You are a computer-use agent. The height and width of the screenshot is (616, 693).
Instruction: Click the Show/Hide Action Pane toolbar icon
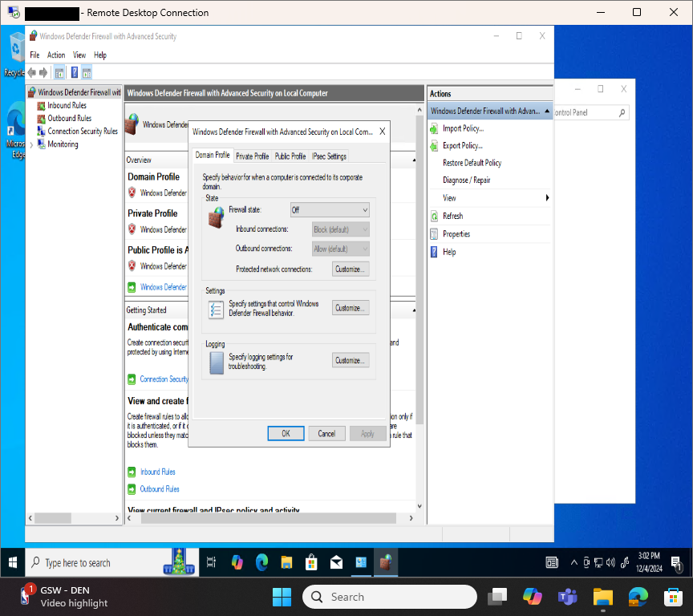coord(87,73)
